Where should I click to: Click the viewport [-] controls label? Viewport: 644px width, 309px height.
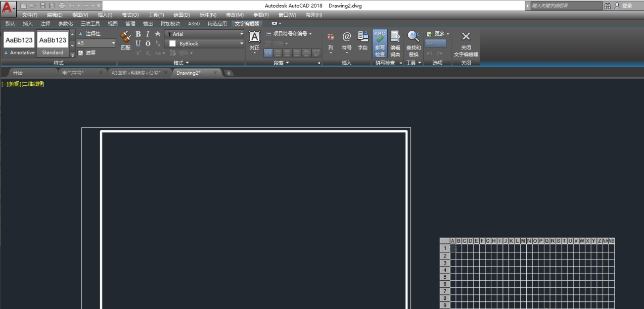(x=5, y=84)
